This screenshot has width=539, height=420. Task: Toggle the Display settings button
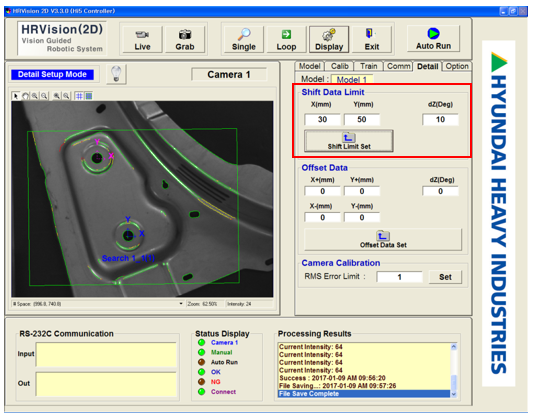(x=329, y=40)
